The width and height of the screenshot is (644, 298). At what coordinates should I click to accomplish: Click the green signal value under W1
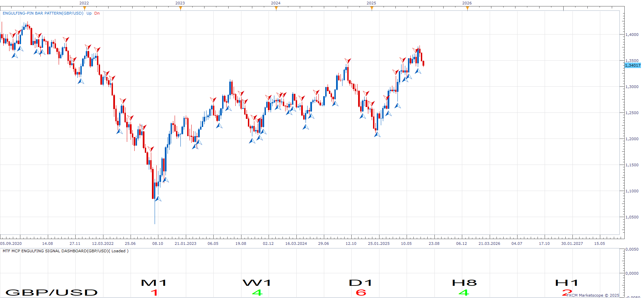click(x=257, y=293)
